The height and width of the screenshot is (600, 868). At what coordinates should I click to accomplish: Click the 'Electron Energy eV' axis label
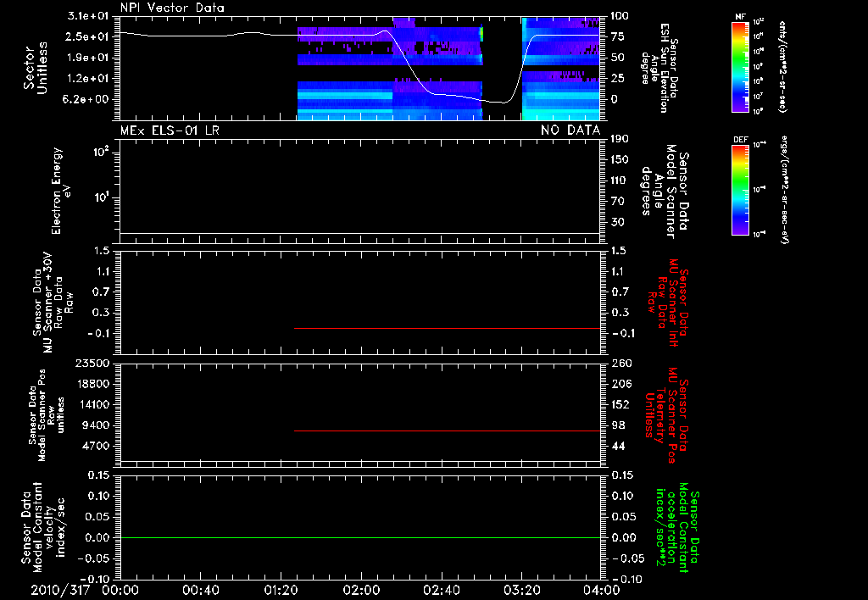[x=61, y=191]
